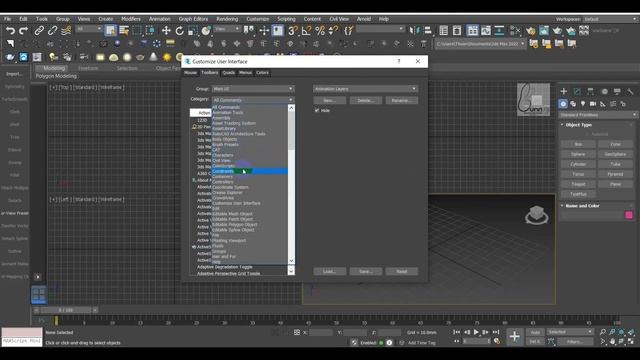The height and width of the screenshot is (360, 640).
Task: Switch to the Mouse tab
Action: 190,73
